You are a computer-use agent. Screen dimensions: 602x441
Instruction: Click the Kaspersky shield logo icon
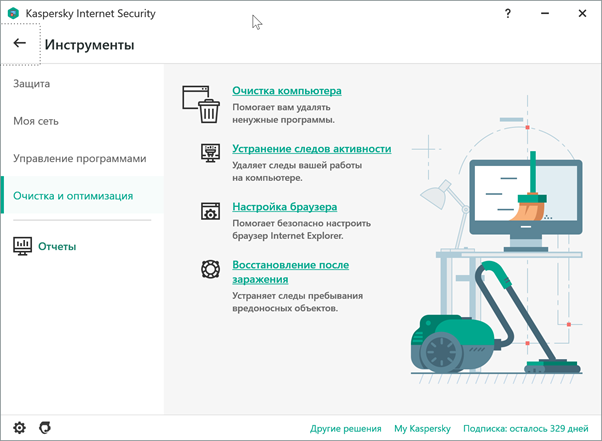pyautogui.click(x=13, y=13)
